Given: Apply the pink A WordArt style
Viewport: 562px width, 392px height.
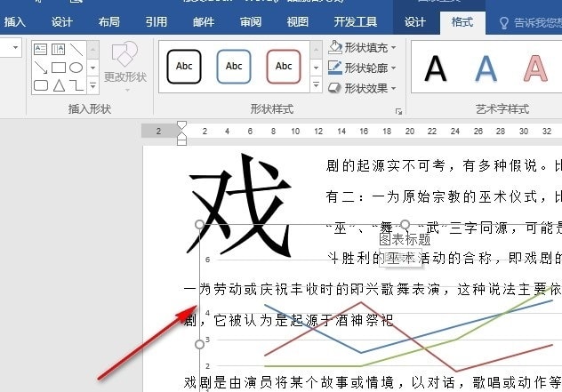Looking at the screenshot, I should pyautogui.click(x=535, y=68).
